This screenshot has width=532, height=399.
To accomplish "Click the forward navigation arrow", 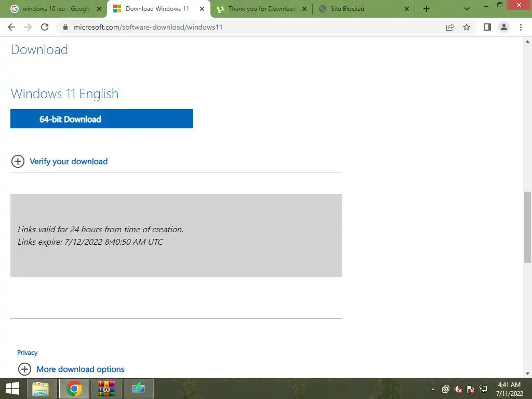I will point(28,27).
